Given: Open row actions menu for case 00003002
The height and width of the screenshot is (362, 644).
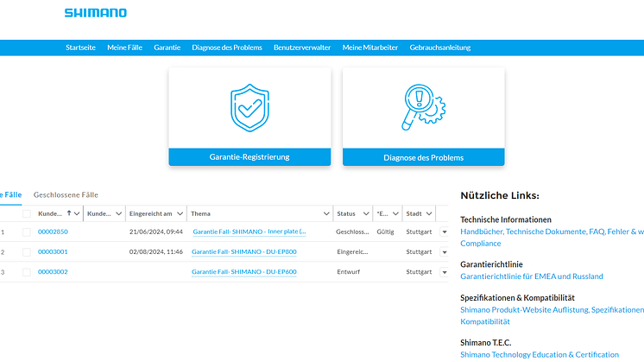Looking at the screenshot, I should [x=444, y=272].
